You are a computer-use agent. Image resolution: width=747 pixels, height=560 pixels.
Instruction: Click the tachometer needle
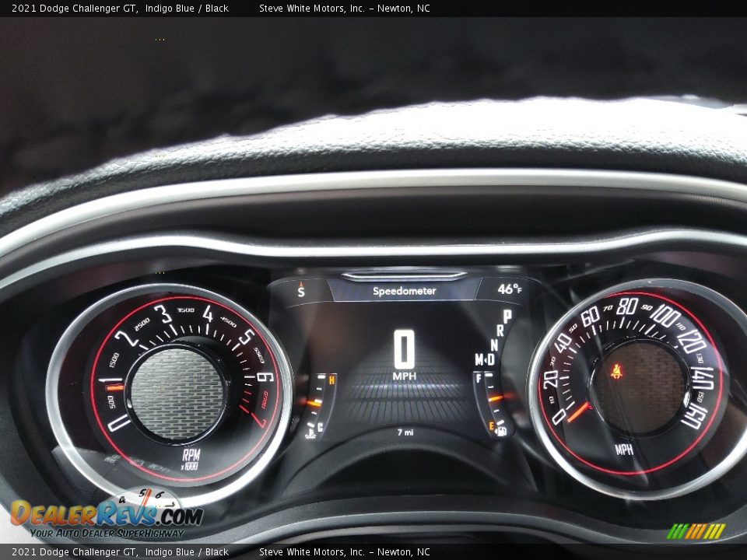(114, 387)
